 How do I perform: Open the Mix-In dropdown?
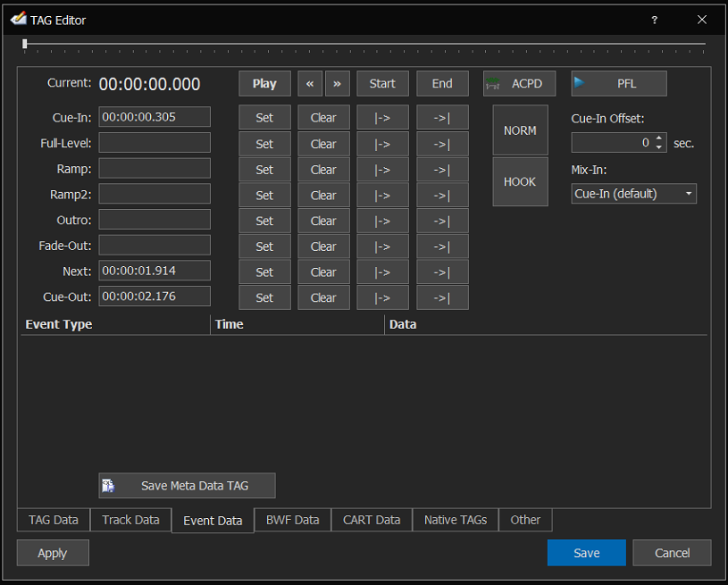[633, 194]
